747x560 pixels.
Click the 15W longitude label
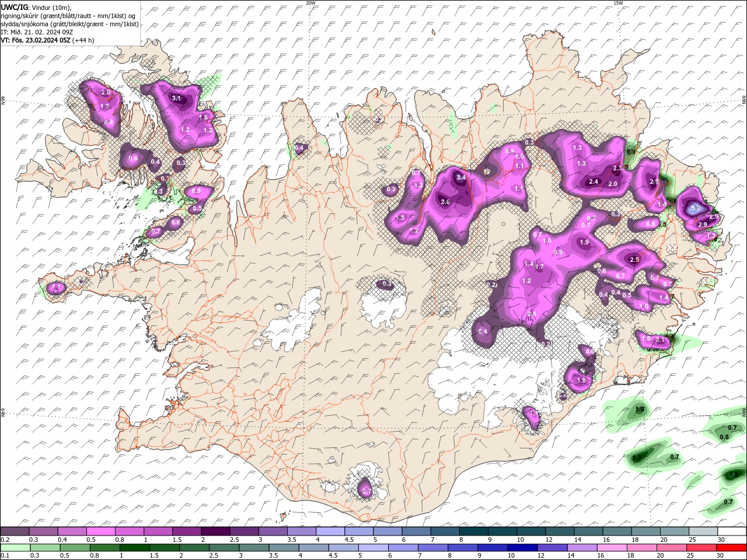coord(618,3)
